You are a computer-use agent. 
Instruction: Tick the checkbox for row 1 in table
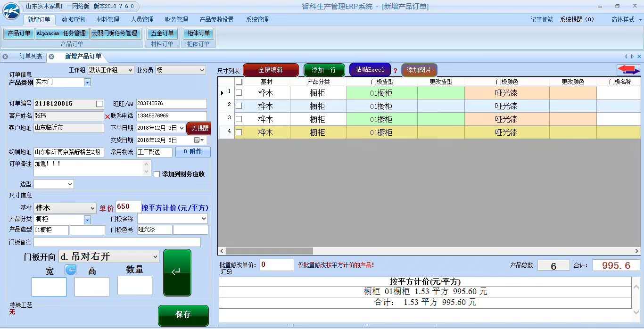(x=239, y=93)
